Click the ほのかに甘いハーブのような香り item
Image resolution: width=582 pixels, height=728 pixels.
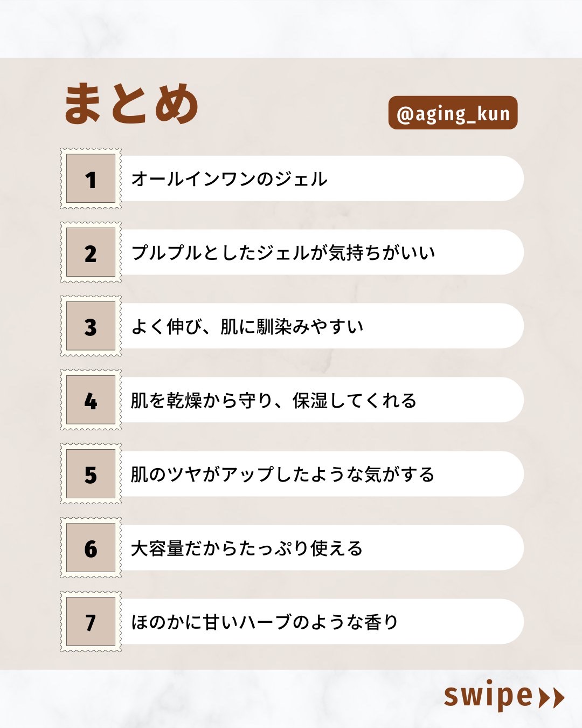[x=321, y=622]
